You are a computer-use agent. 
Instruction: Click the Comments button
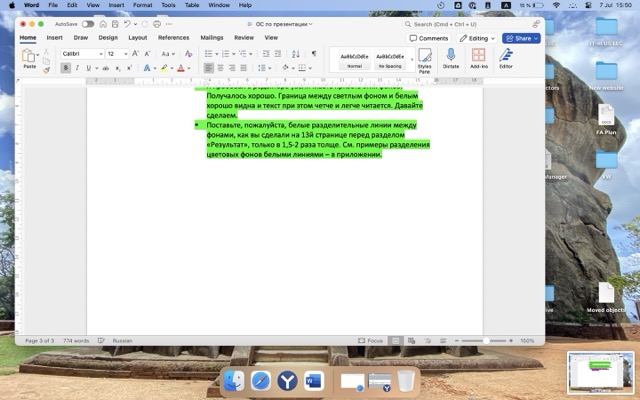click(x=429, y=38)
